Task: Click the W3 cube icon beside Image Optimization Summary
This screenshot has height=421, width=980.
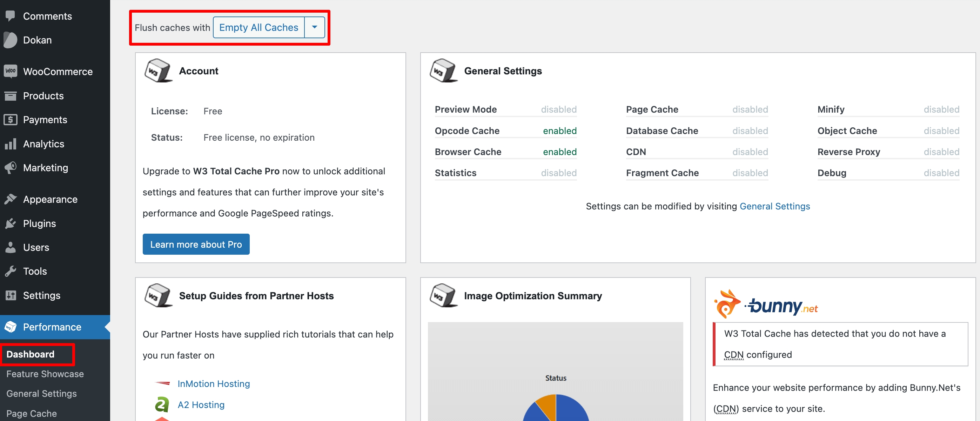Action: 443,295
